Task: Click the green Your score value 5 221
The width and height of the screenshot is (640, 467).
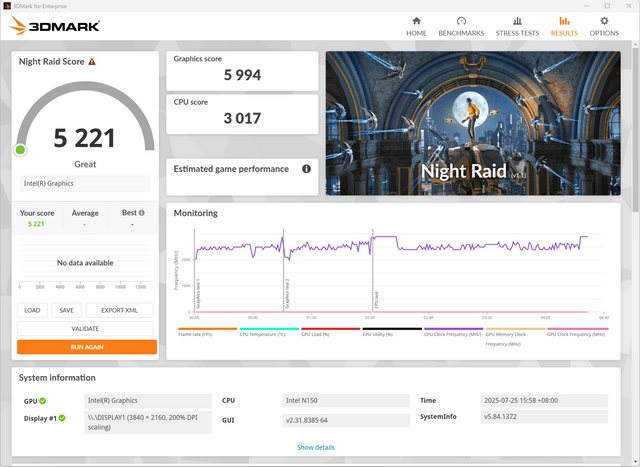Action: coord(36,224)
